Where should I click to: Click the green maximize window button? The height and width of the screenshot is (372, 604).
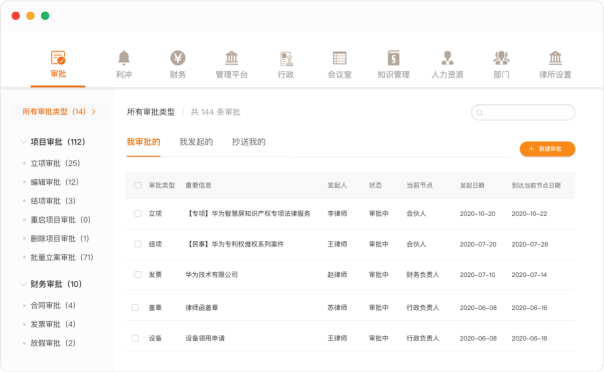(x=45, y=16)
